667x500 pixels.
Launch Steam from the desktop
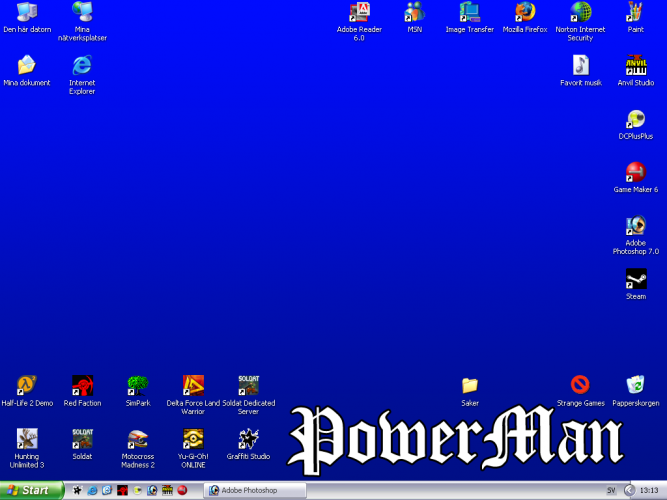tap(635, 278)
